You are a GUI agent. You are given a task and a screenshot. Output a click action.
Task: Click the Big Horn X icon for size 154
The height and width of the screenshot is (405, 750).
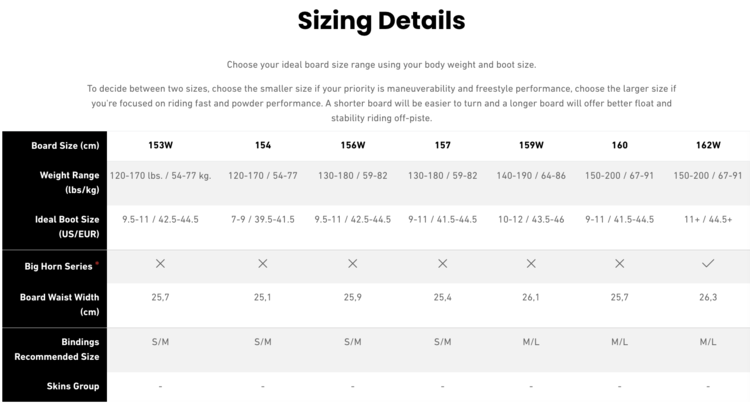(263, 264)
